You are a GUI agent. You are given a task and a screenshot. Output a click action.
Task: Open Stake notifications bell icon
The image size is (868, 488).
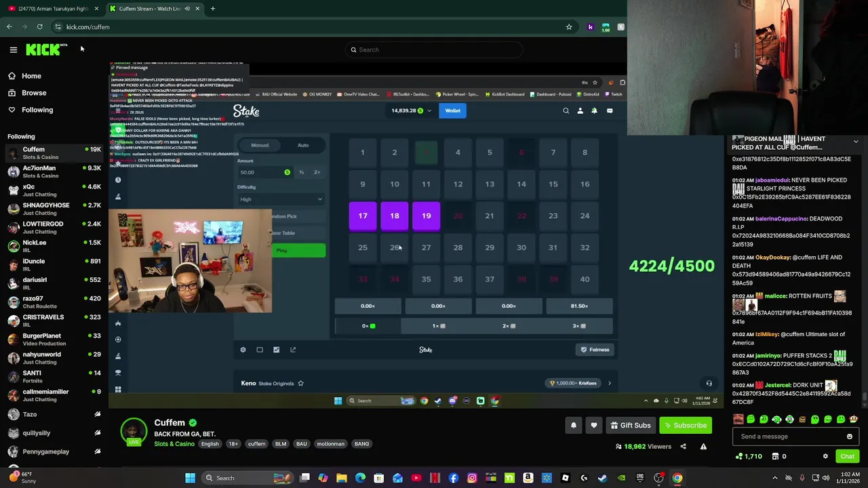(x=594, y=110)
